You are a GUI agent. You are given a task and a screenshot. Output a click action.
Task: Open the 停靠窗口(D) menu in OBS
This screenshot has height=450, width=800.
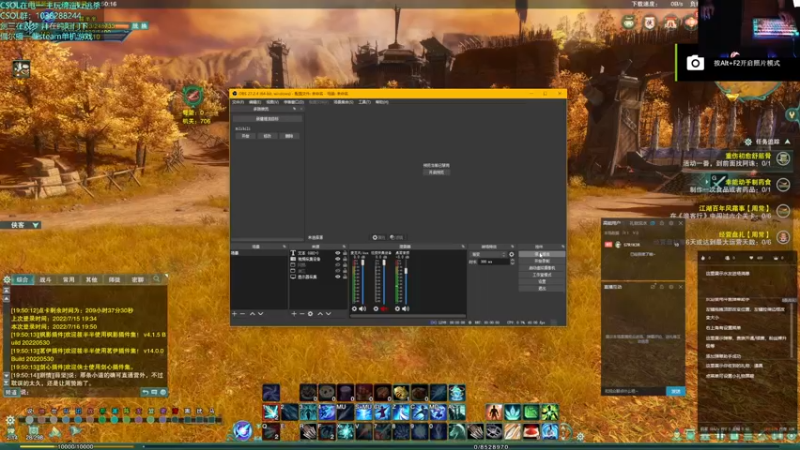(293, 102)
